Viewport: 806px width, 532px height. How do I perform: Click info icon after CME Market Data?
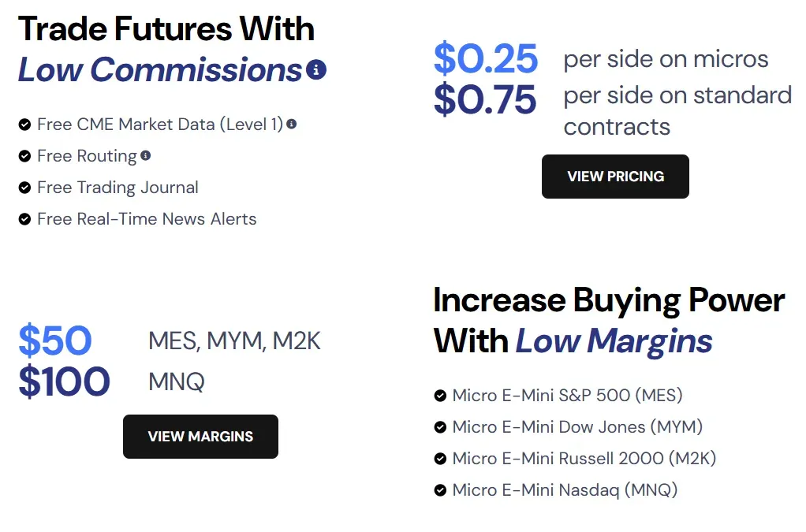point(292,124)
